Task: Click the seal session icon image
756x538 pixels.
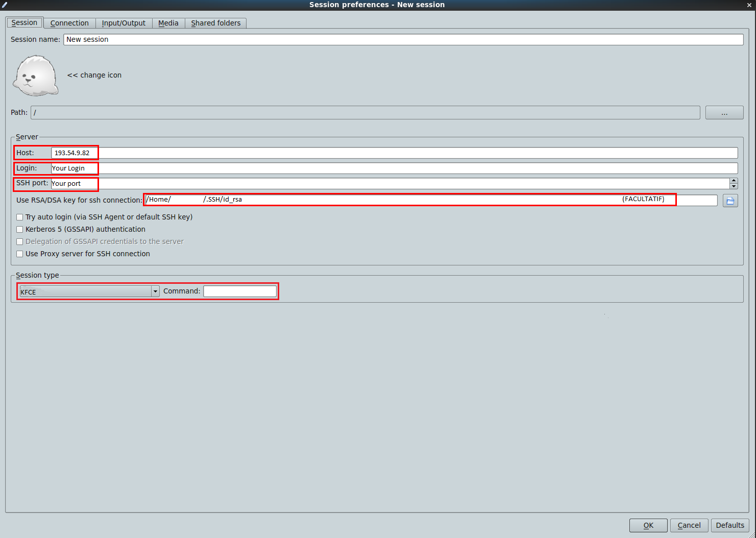Action: pos(36,76)
